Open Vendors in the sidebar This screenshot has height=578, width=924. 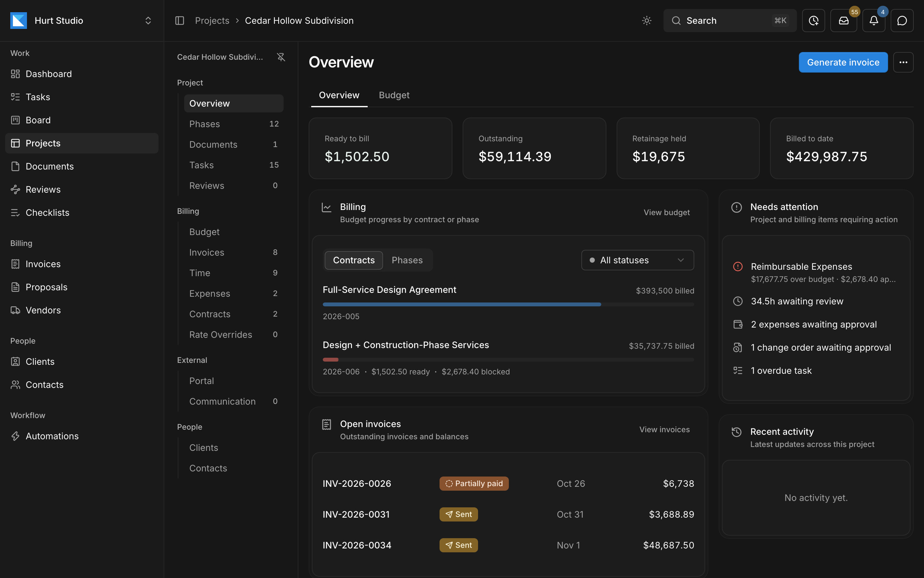82,311
